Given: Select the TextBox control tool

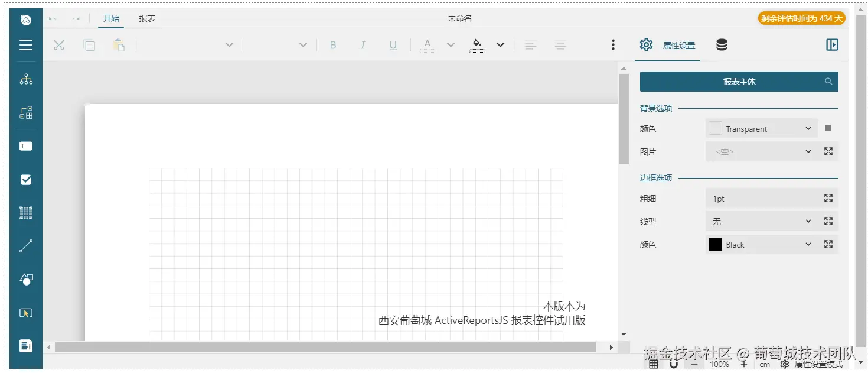Looking at the screenshot, I should (26, 147).
